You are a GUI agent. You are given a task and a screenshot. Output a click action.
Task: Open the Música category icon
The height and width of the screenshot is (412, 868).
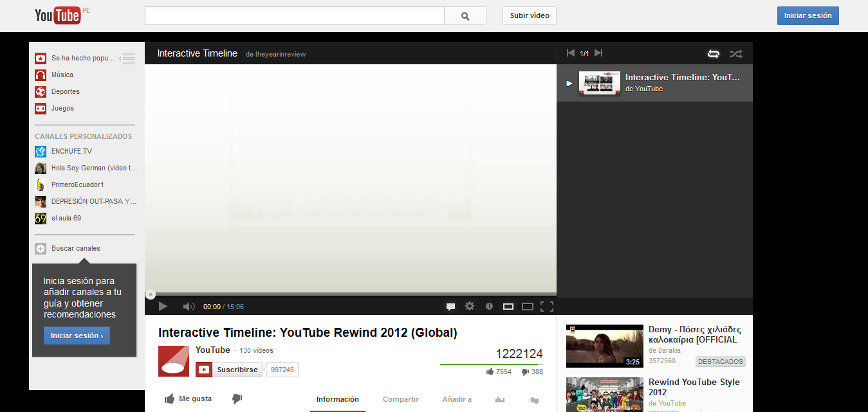pos(41,75)
